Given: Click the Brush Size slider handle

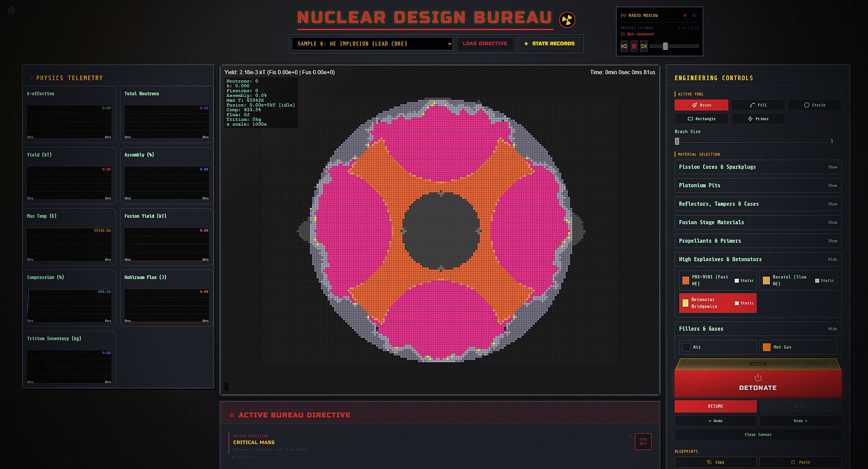Looking at the screenshot, I should (x=677, y=141).
